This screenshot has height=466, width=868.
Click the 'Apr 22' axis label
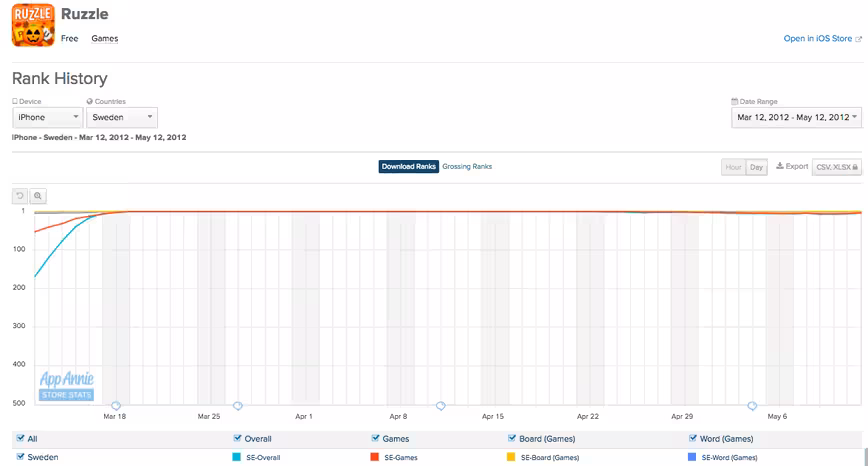(x=587, y=416)
